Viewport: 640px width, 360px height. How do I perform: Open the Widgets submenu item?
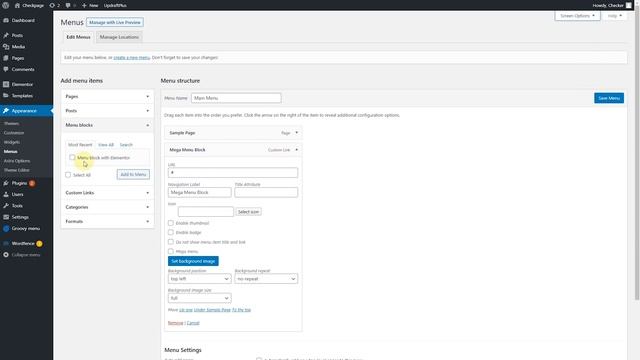(x=12, y=142)
